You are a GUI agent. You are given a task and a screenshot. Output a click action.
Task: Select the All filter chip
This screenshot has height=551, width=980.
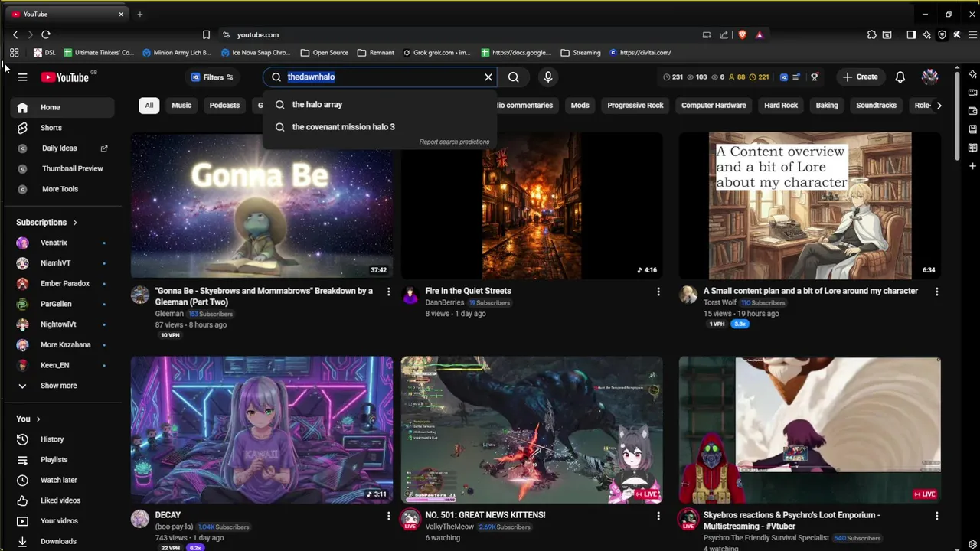click(x=149, y=106)
